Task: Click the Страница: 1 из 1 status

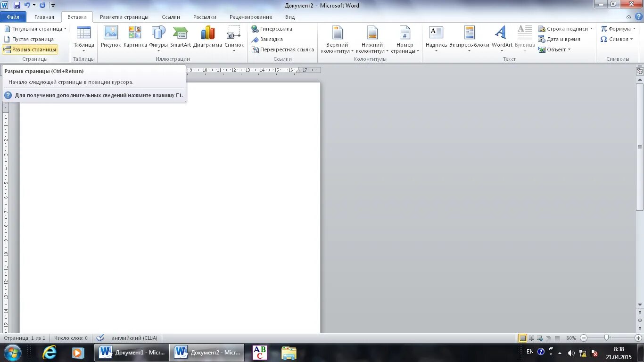Action: [25, 338]
